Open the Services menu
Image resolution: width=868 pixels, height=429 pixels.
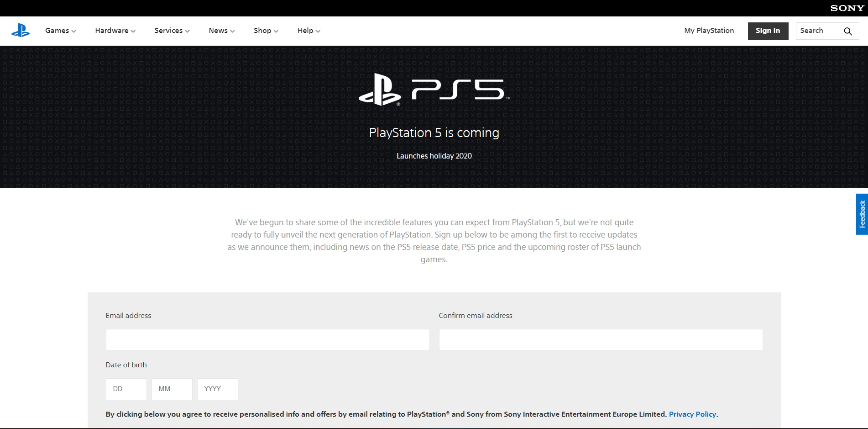tap(172, 31)
